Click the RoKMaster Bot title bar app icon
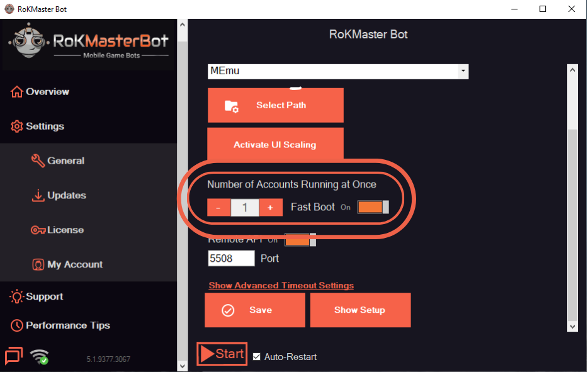Screen dimensions: 588x372 coord(9,9)
